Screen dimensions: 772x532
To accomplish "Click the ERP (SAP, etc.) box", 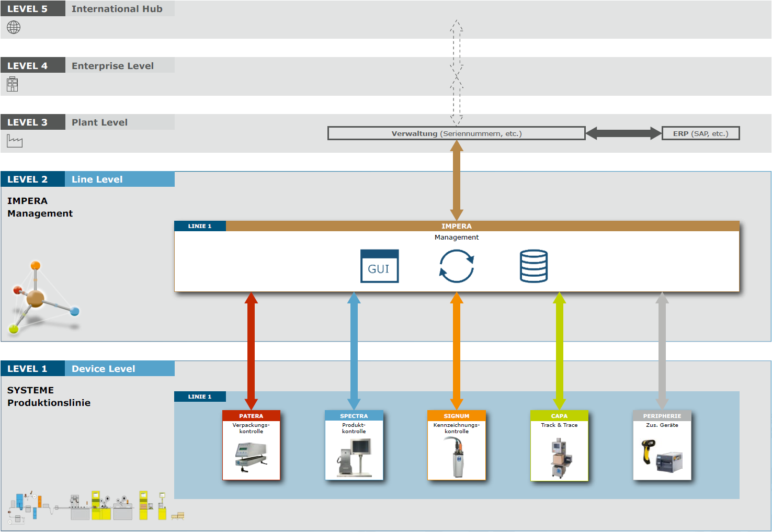I will coord(700,133).
